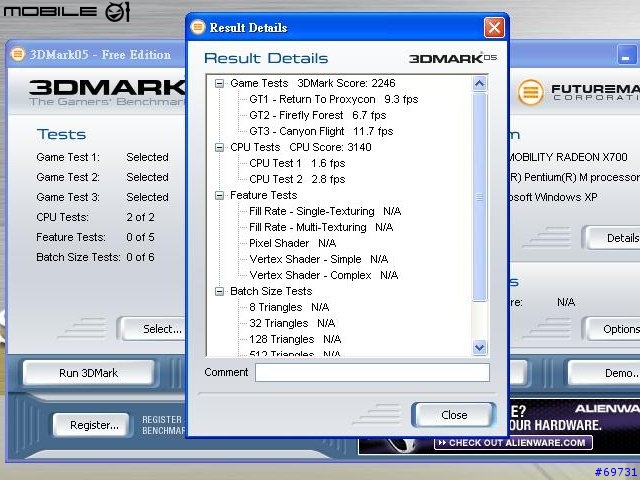Click the 3DMark05 window title icon
Viewport: 640px width, 480px height.
(18, 54)
